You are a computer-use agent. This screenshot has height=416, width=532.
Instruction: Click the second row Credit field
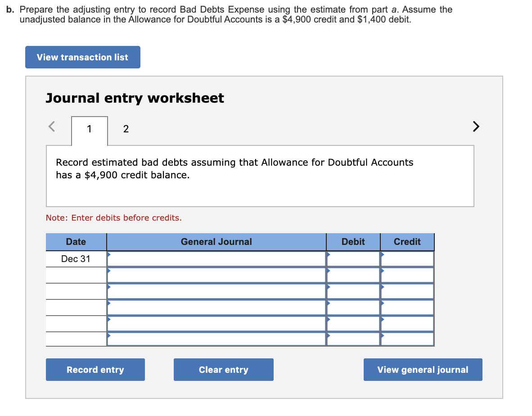[x=407, y=275]
